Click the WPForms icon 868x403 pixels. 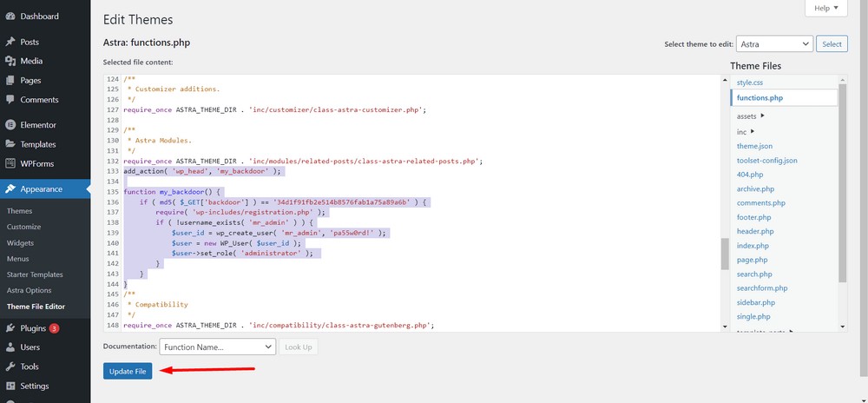[10, 164]
